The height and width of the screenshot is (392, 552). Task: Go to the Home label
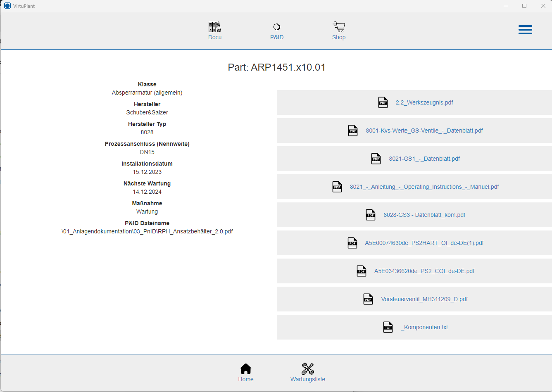pos(246,379)
